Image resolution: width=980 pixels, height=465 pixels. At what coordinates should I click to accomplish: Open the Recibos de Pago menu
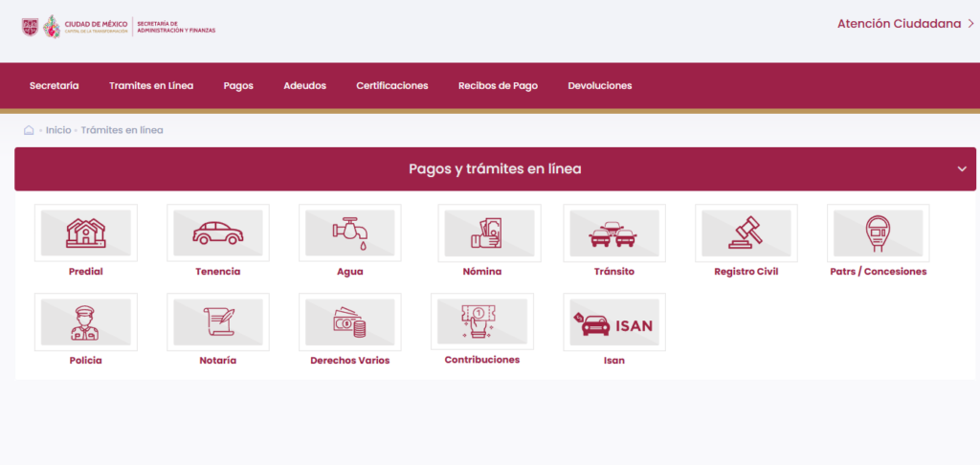(x=498, y=85)
